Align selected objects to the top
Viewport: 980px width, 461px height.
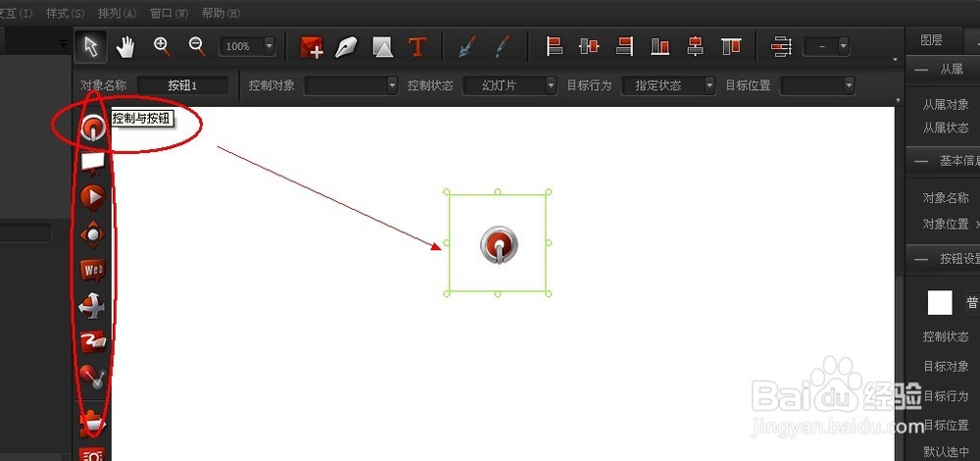pos(731,46)
